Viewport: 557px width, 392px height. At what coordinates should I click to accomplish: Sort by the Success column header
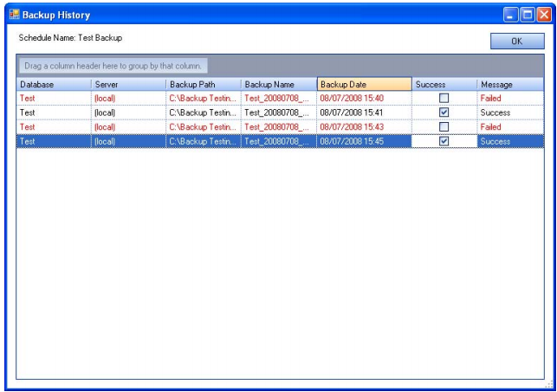(x=444, y=85)
